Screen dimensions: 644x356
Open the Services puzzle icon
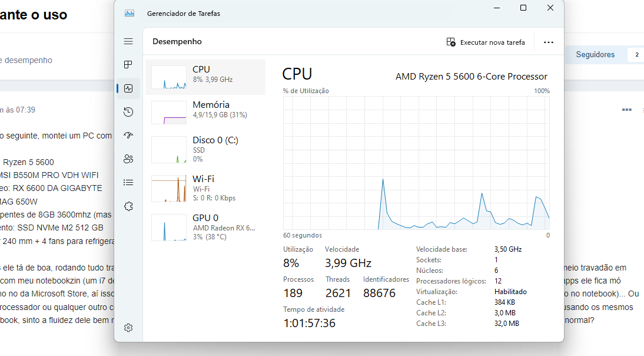[x=128, y=206]
